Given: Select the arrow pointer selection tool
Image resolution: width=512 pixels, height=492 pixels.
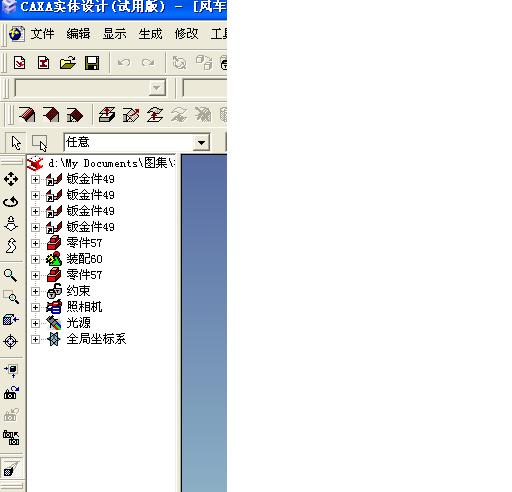Looking at the screenshot, I should tap(16, 143).
